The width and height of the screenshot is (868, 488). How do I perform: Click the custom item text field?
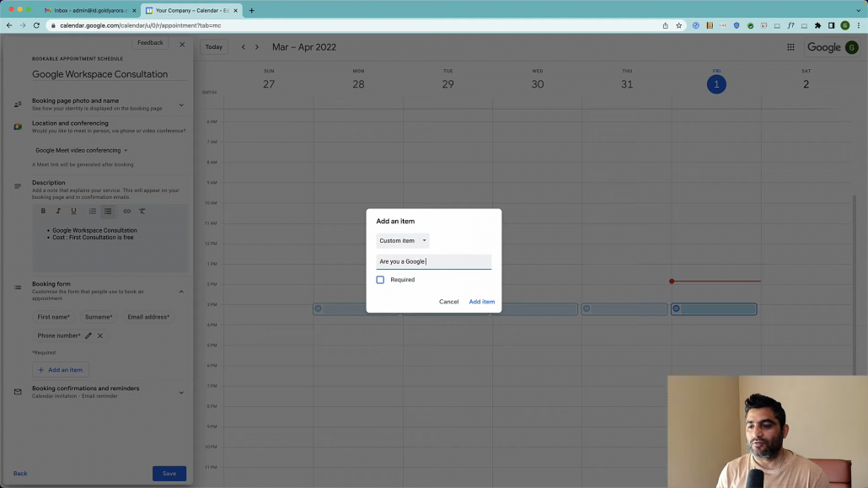click(433, 261)
